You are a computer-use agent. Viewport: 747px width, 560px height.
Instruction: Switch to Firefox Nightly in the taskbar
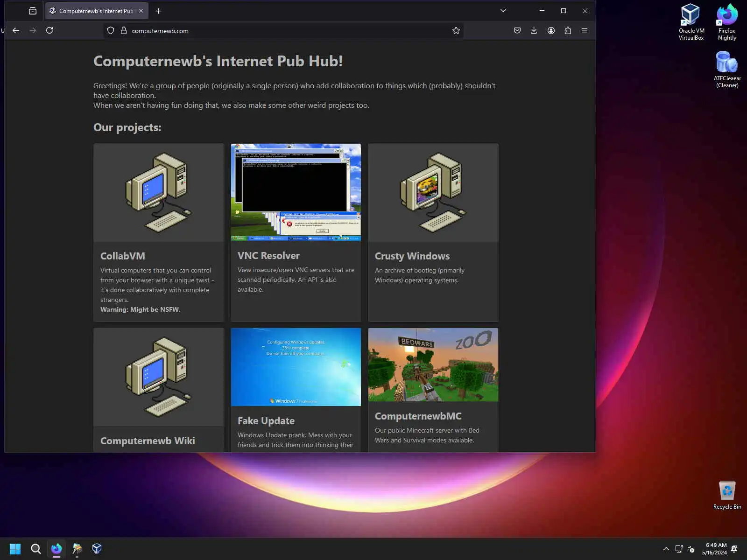(56, 549)
